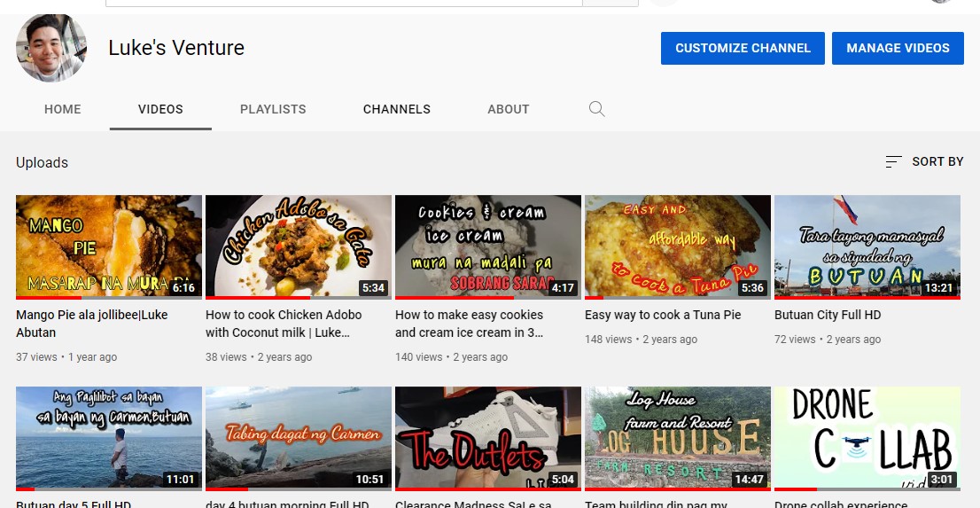
Task: Click title 'How to cook Chicken Adobo with Coconut milk'
Action: [x=284, y=324]
